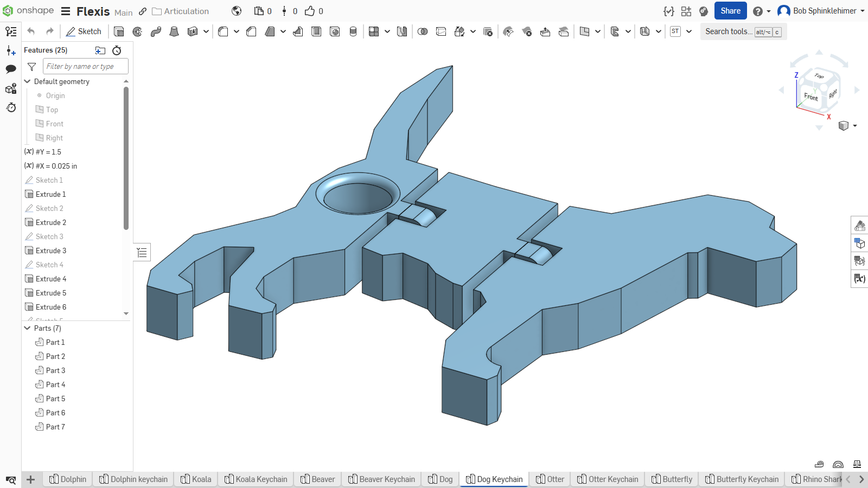Screen dimensions: 868x488
Task: Switch to the Dolphin tab
Action: click(68, 479)
